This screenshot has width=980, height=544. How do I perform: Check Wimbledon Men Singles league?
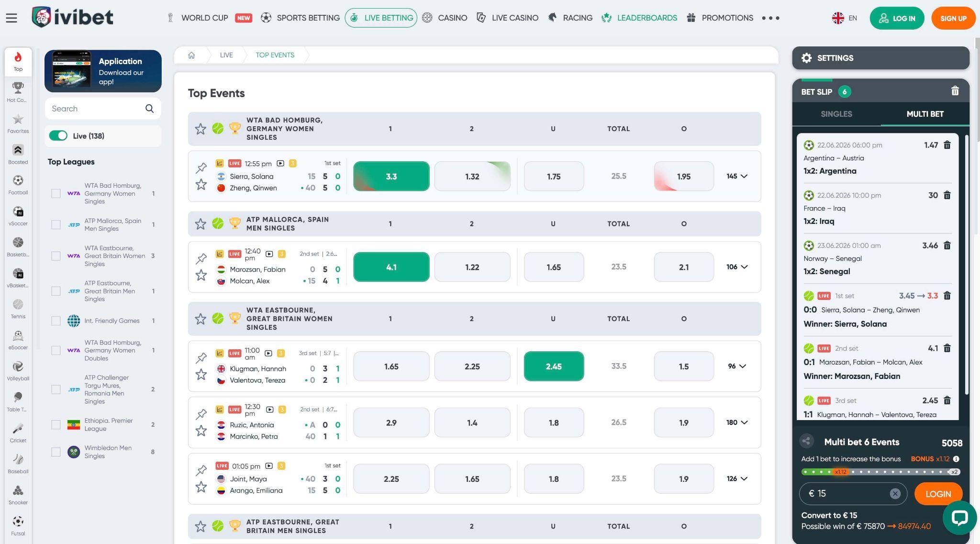coord(56,452)
